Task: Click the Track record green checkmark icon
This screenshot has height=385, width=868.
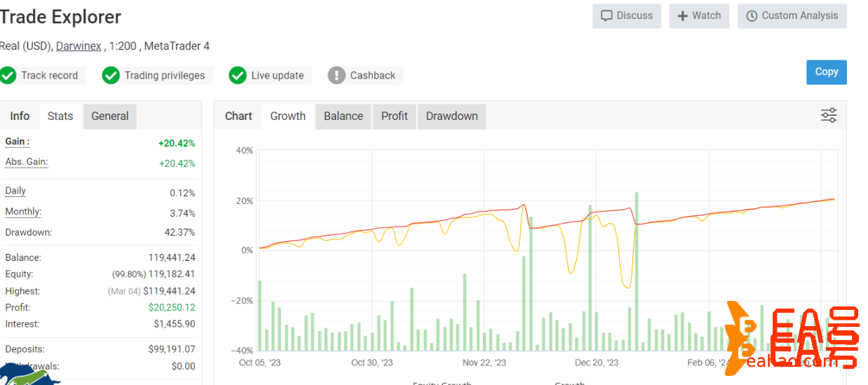Action: point(8,75)
